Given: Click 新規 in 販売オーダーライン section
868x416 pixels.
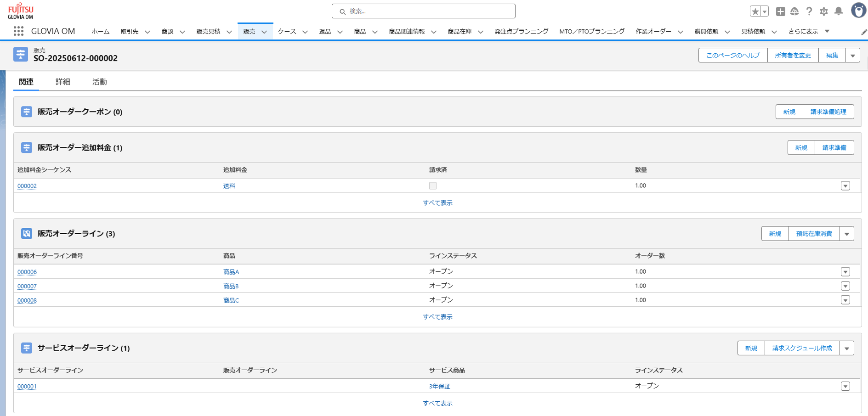Looking at the screenshot, I should (x=775, y=234).
